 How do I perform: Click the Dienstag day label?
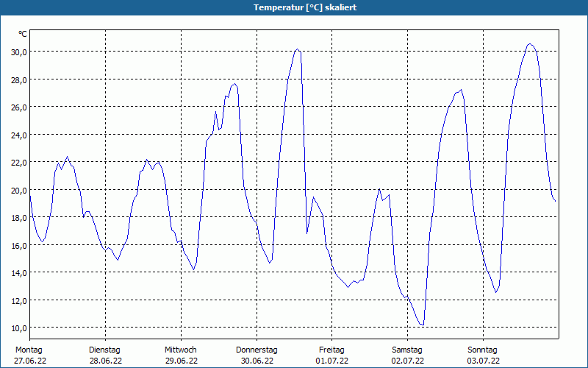click(104, 350)
